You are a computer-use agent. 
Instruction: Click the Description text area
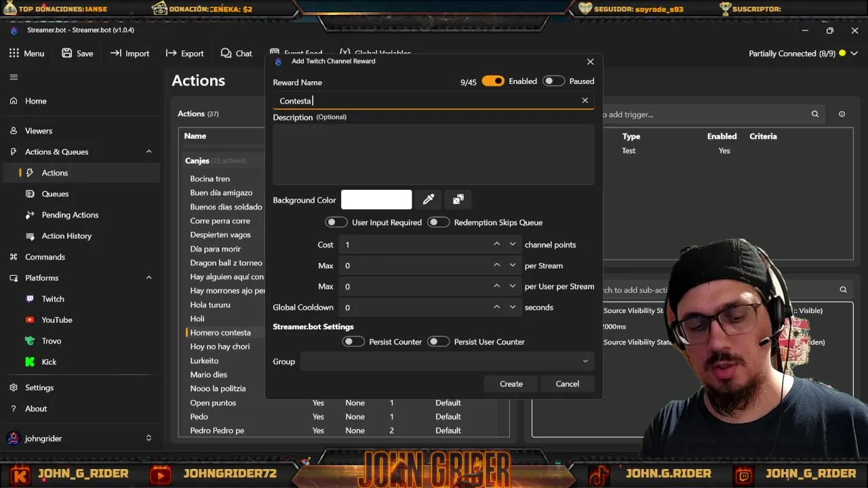[433, 154]
